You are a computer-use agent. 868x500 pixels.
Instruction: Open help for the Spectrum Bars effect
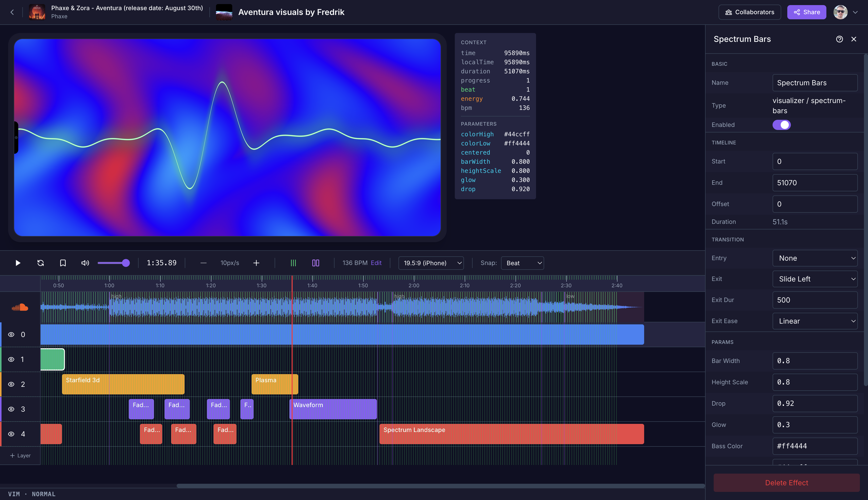coord(840,39)
